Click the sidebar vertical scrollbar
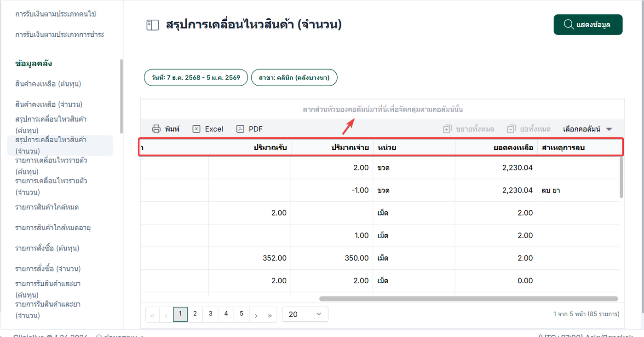Image resolution: width=644 pixels, height=337 pixels. (121, 96)
